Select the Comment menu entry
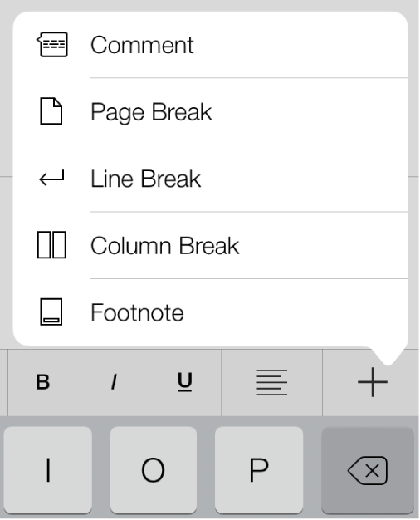Image resolution: width=420 pixels, height=520 pixels. [x=210, y=44]
